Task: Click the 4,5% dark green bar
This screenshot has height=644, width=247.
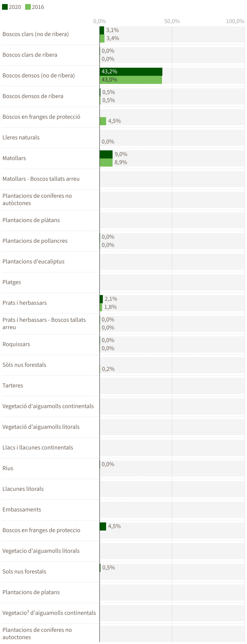Action: pyautogui.click(x=103, y=526)
